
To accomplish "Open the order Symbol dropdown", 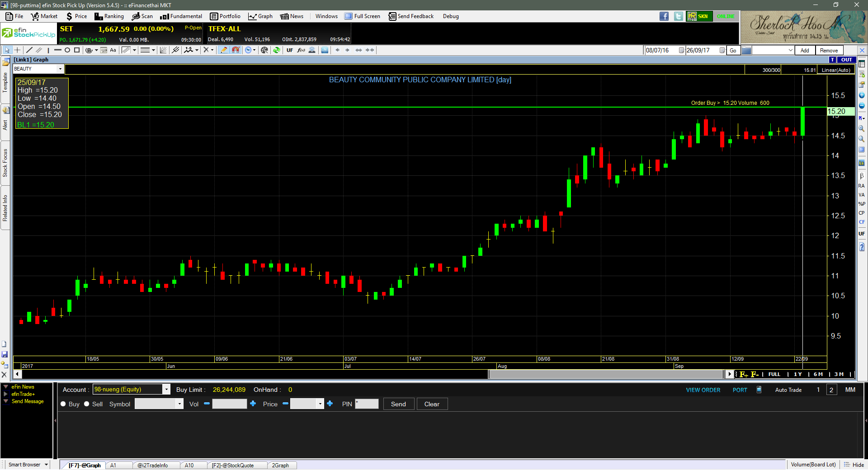I will tap(179, 404).
